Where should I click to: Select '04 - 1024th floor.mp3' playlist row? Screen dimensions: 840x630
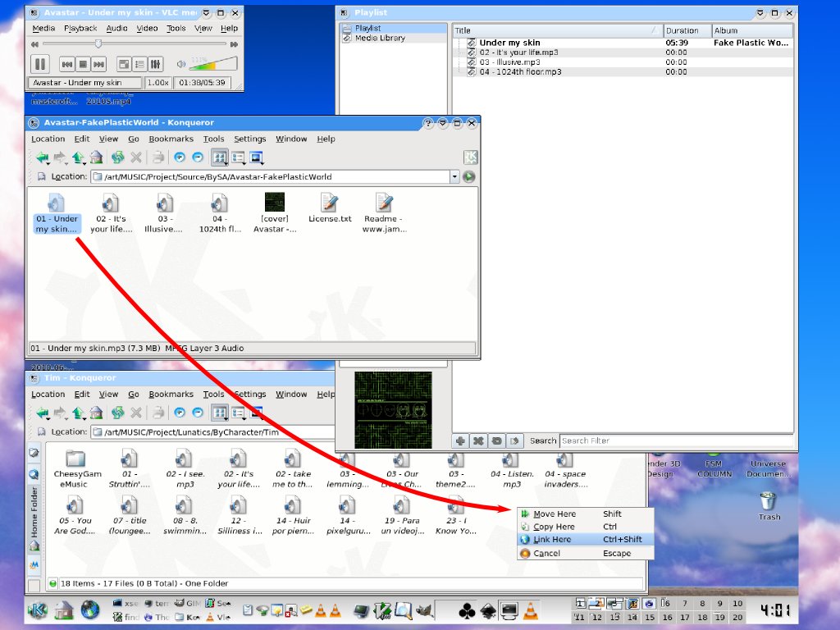click(623, 72)
